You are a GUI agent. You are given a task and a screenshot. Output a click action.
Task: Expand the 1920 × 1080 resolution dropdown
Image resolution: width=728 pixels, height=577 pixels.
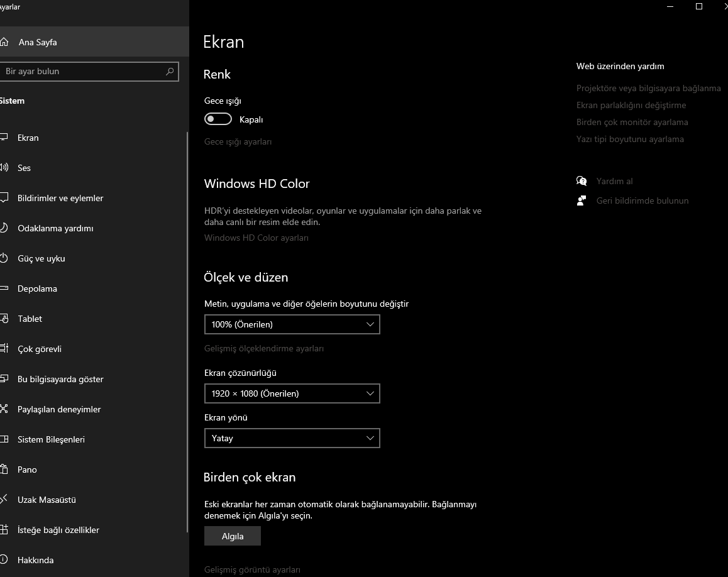coord(292,393)
